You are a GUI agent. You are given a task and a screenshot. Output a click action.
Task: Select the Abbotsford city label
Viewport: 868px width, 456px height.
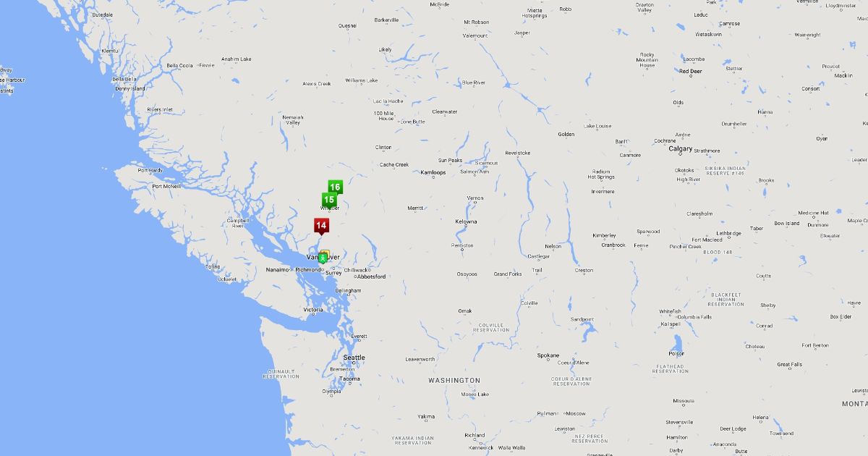coord(371,276)
